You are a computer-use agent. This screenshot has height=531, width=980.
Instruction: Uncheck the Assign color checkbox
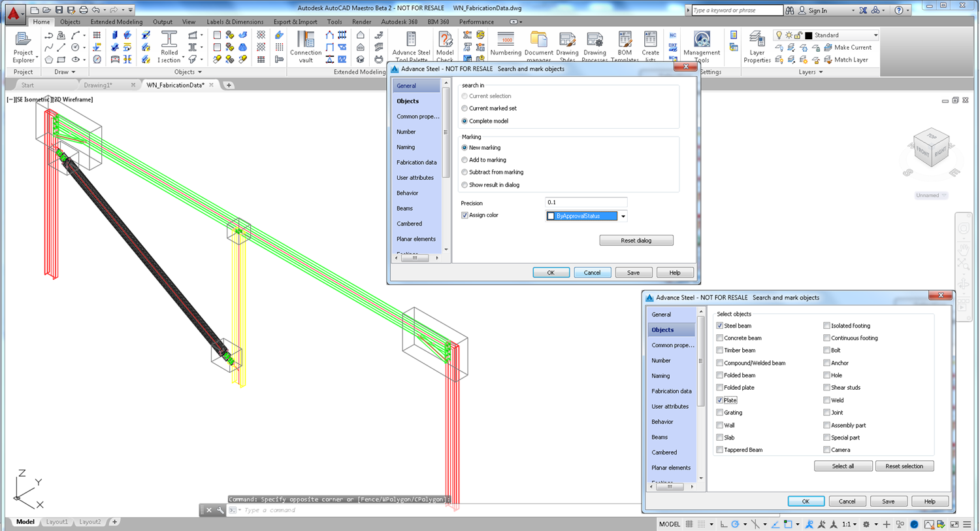pyautogui.click(x=465, y=215)
